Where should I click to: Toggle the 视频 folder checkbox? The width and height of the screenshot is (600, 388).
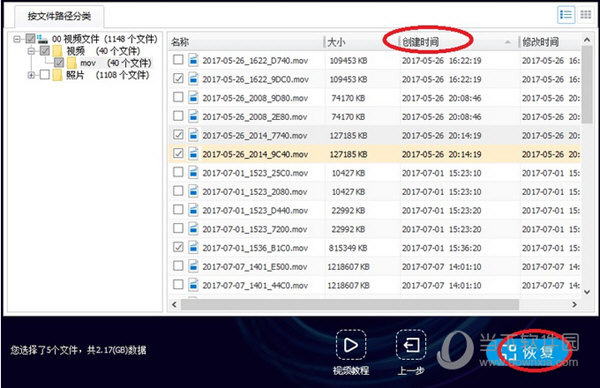coord(45,50)
